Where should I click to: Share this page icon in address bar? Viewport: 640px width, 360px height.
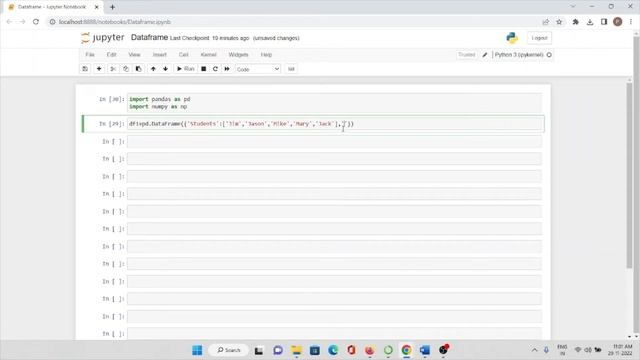tap(545, 22)
